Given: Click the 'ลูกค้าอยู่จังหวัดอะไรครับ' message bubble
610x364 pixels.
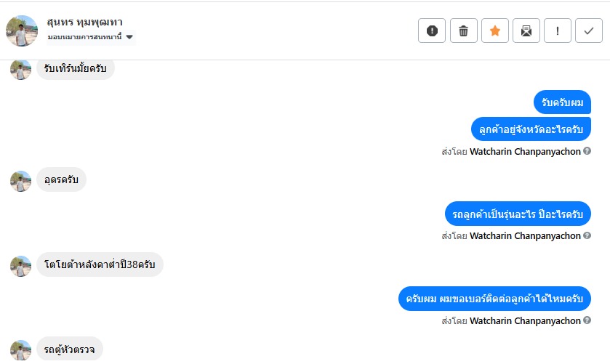Looking at the screenshot, I should click(x=531, y=129).
